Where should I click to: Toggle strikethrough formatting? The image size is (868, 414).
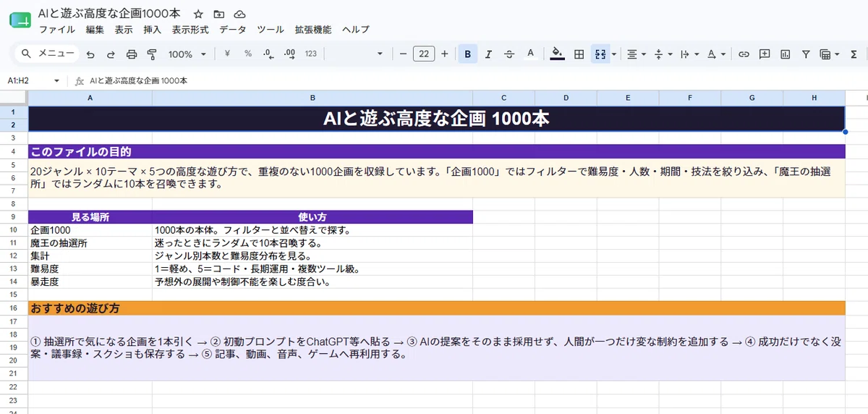tap(509, 54)
